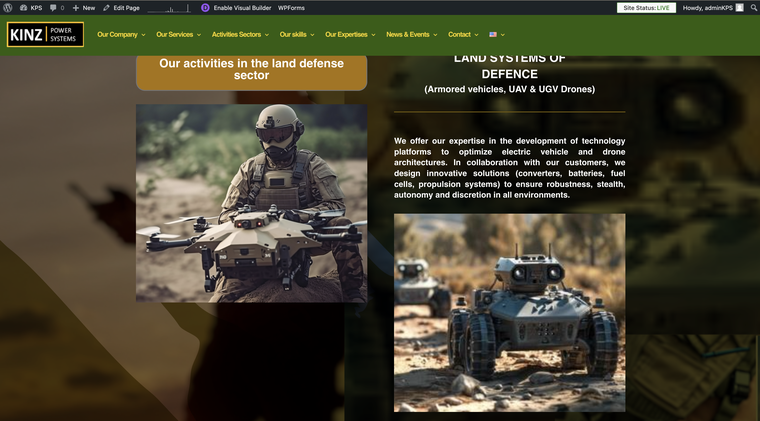Open the site stats sparkline graph

coord(169,8)
